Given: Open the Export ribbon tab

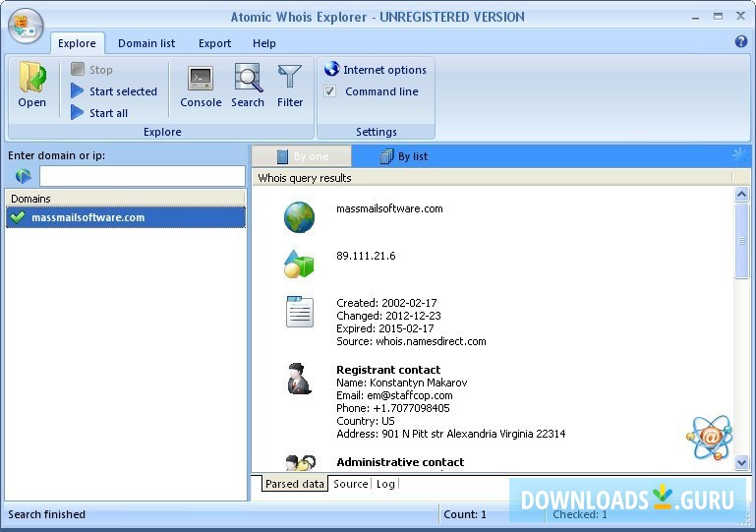Looking at the screenshot, I should (x=214, y=43).
